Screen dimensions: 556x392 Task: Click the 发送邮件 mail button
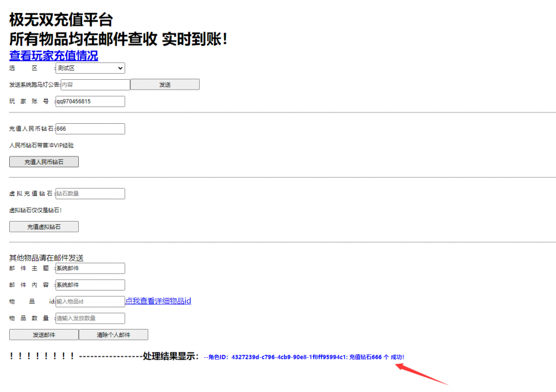(43, 334)
